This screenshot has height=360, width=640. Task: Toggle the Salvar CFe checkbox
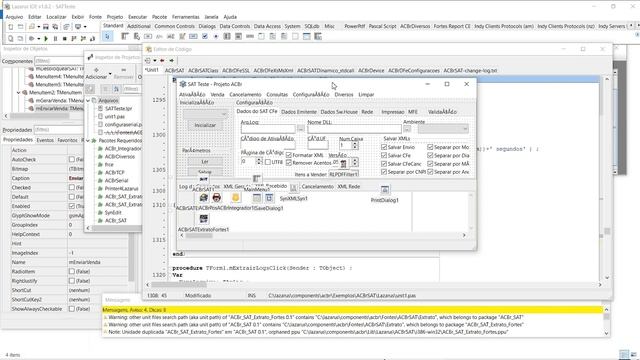(x=384, y=155)
